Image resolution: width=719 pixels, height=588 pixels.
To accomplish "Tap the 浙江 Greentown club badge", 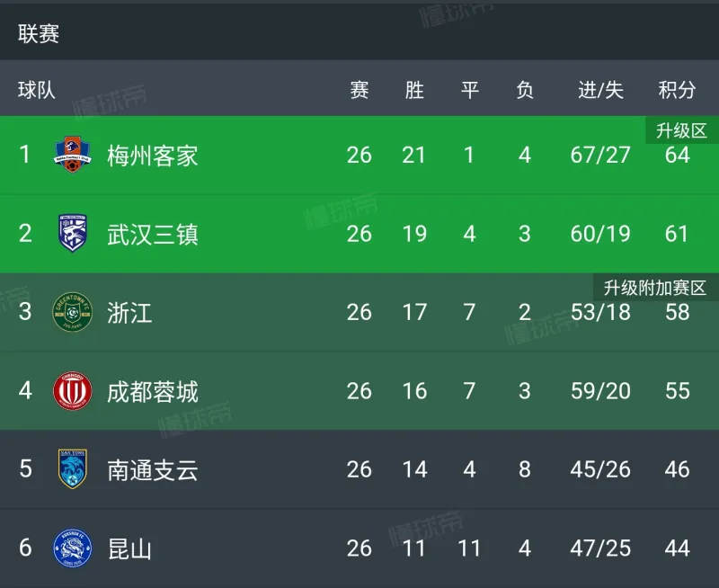I will click(x=73, y=312).
